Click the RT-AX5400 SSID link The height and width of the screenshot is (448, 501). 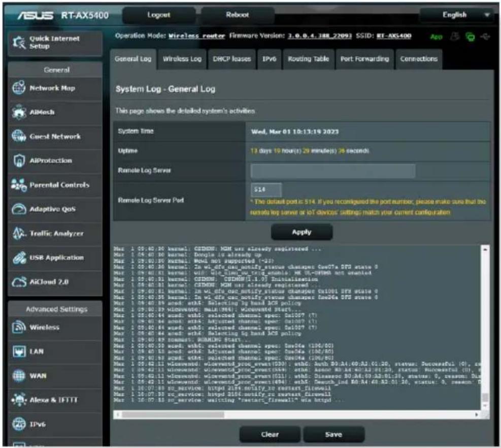(x=394, y=36)
